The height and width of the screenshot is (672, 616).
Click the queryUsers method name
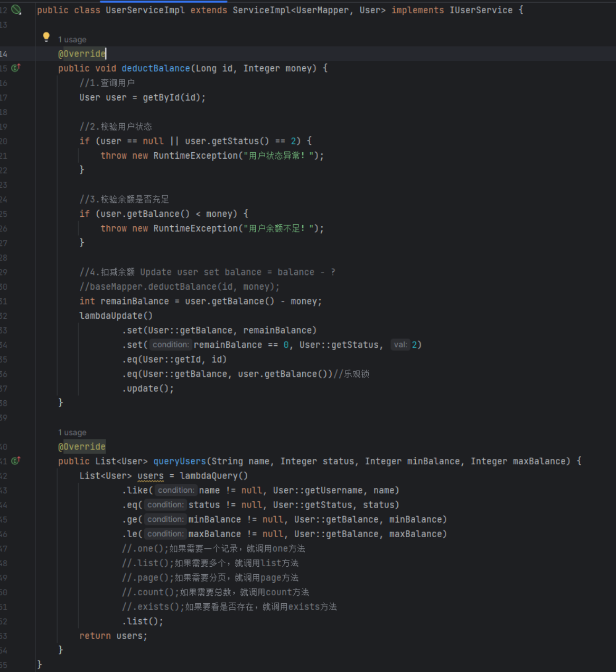179,461
